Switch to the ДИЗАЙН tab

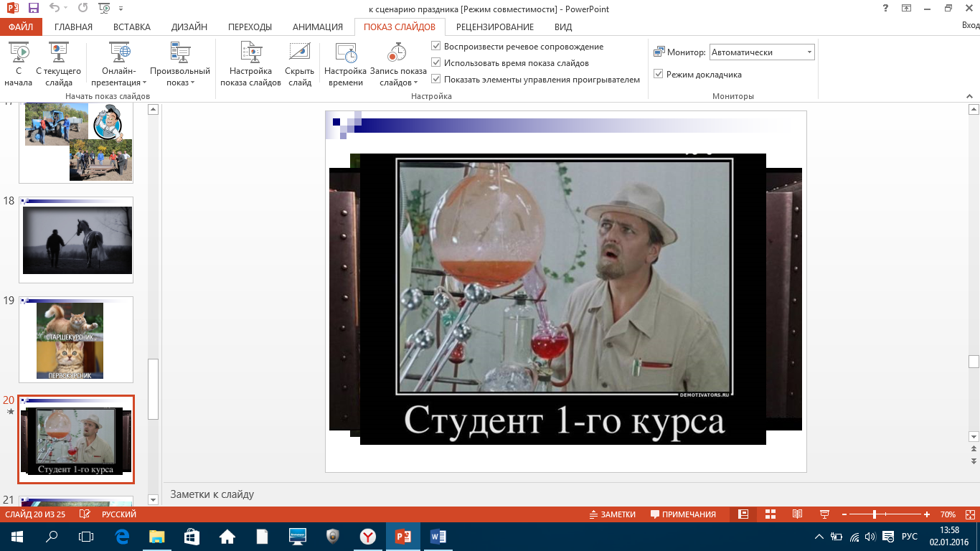point(189,27)
